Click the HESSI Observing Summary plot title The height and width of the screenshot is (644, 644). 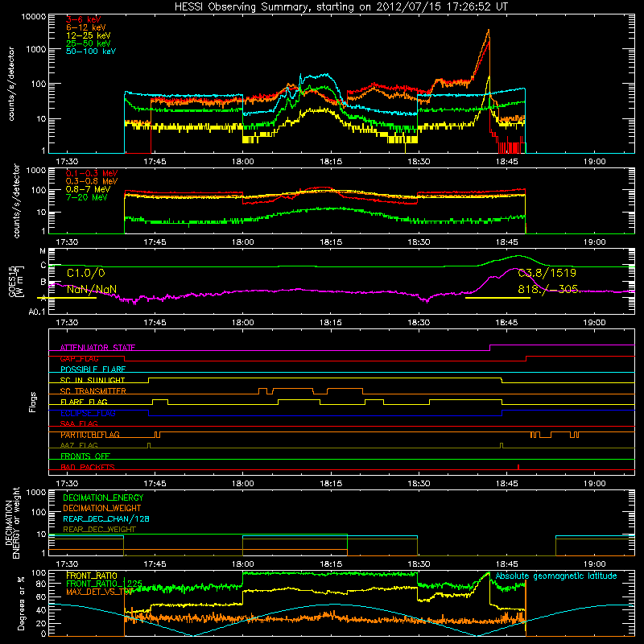(x=341, y=7)
